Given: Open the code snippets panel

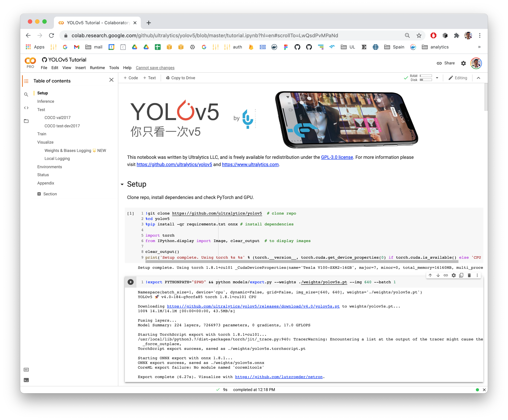Looking at the screenshot, I should tap(26, 108).
